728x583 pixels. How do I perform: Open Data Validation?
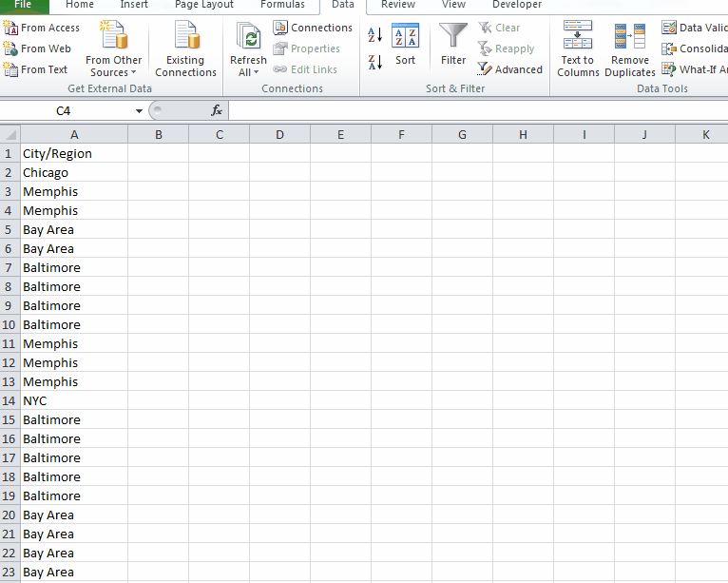[695, 28]
